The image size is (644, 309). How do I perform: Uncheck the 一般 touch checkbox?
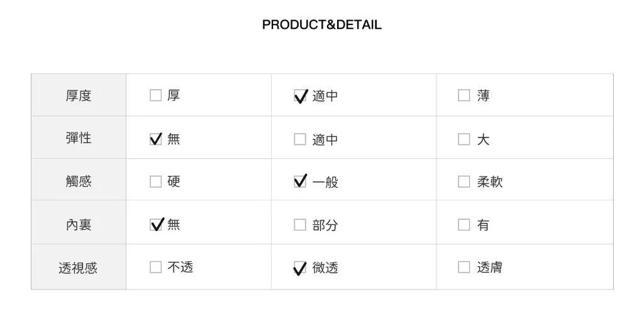tap(300, 182)
